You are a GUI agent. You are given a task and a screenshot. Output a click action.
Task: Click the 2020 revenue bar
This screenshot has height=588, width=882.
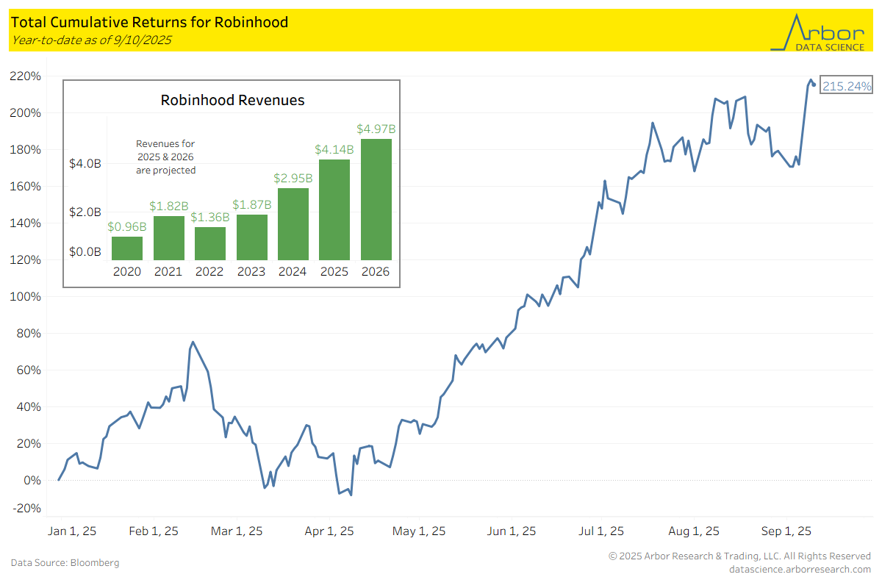(127, 248)
